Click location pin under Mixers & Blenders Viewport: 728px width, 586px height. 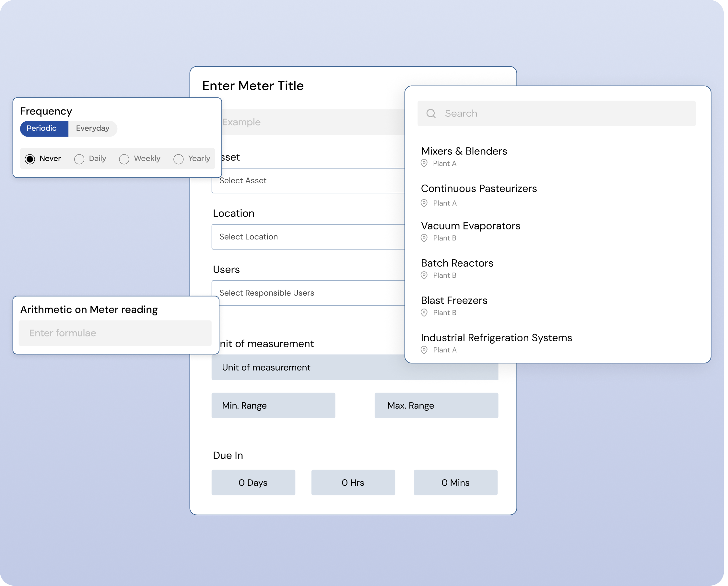pos(424,164)
